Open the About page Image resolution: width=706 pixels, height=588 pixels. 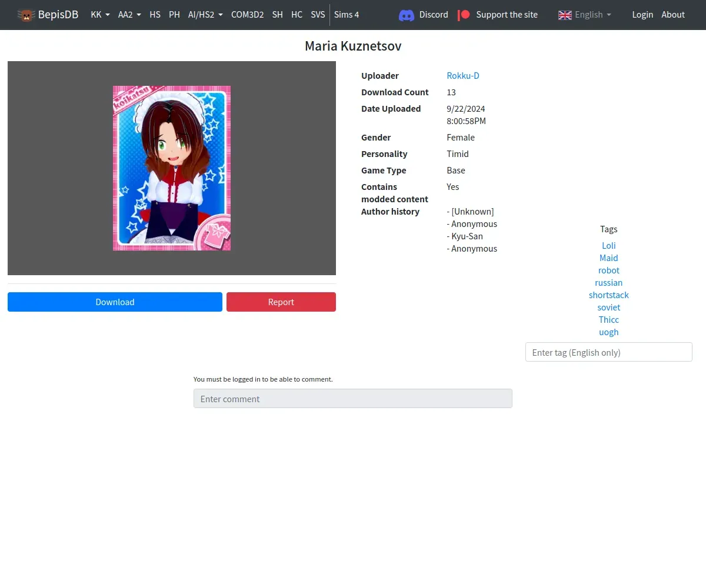tap(673, 15)
